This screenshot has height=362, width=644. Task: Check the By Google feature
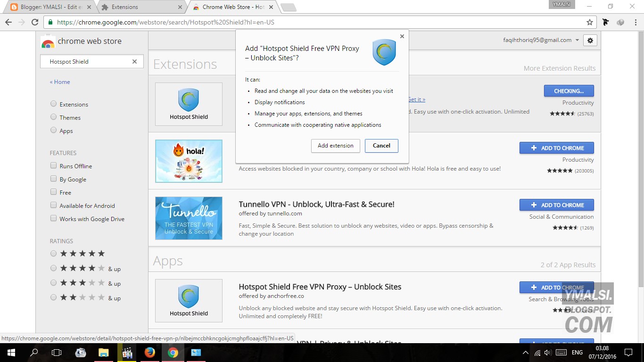click(53, 179)
